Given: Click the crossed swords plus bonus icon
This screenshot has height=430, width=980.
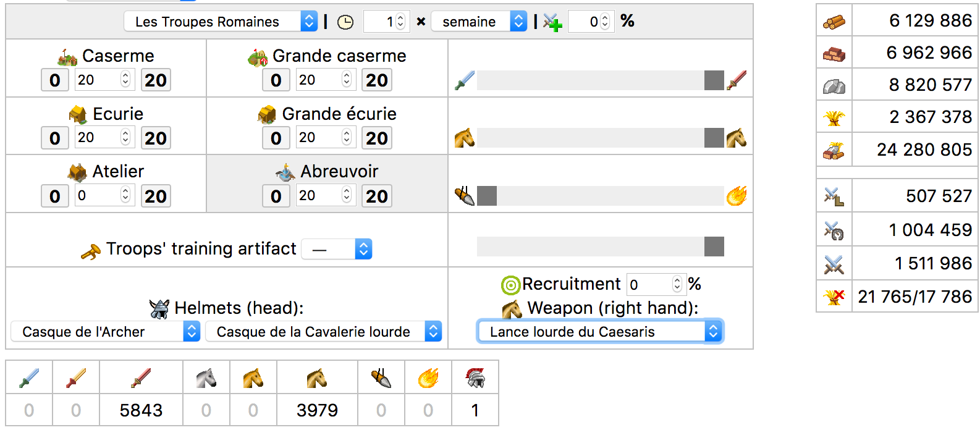Looking at the screenshot, I should click(552, 22).
